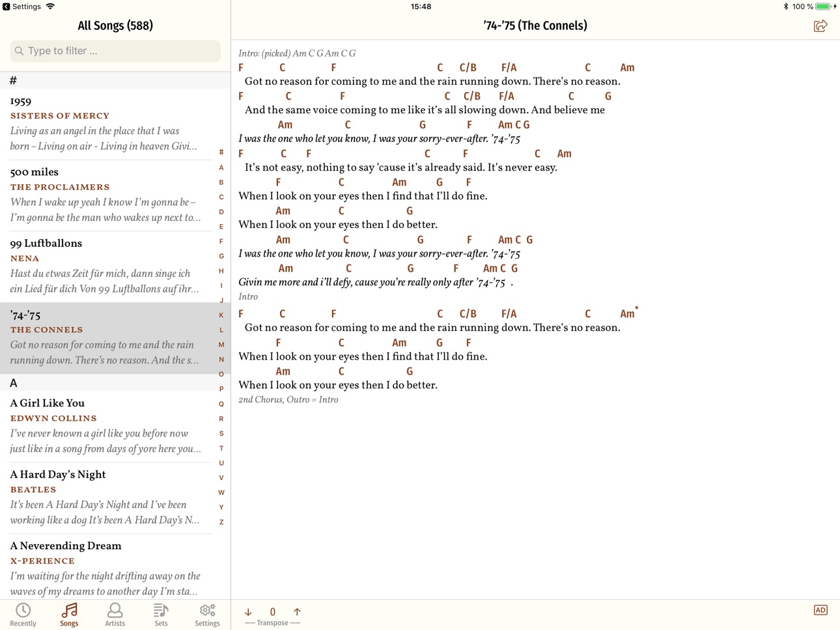Click the Am* chord with asterisk
Image resolution: width=840 pixels, height=630 pixels.
pyautogui.click(x=629, y=313)
